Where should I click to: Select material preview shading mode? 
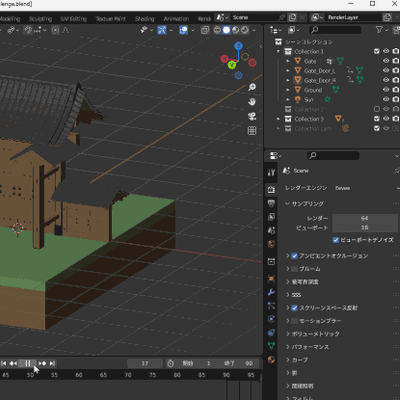(x=236, y=30)
